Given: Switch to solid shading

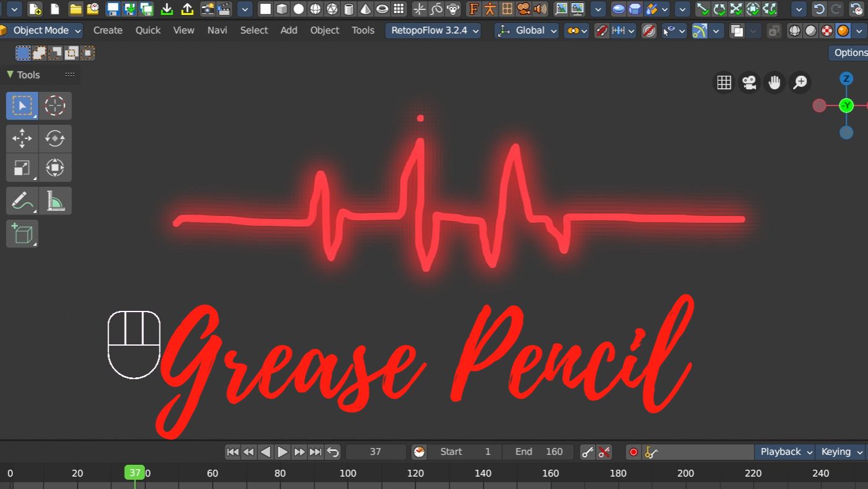Looking at the screenshot, I should (x=810, y=30).
